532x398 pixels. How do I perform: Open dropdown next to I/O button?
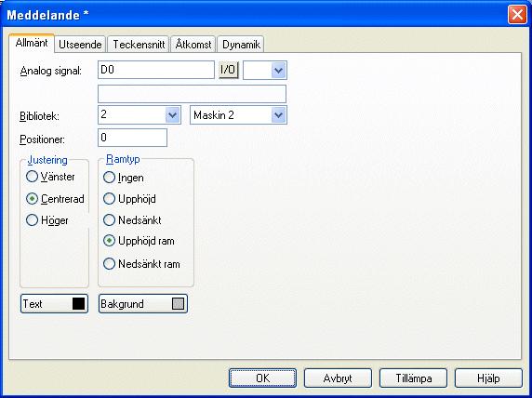[278, 71]
